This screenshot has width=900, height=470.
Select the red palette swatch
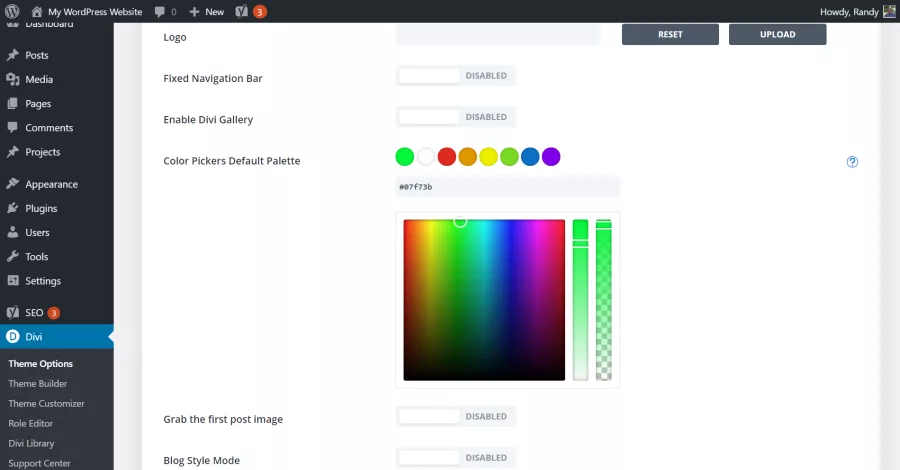point(447,157)
